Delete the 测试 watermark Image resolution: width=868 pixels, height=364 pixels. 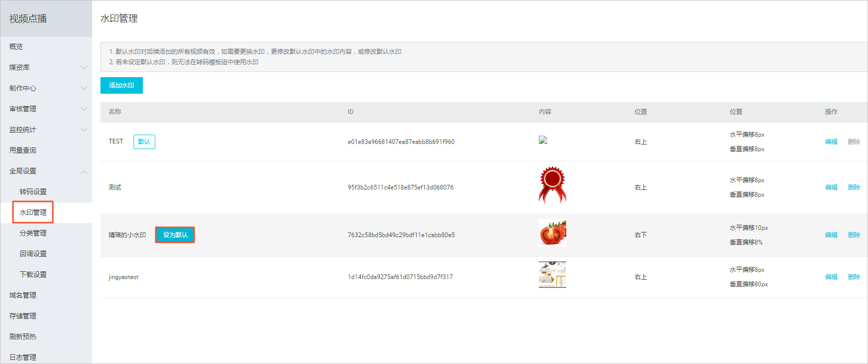click(854, 187)
